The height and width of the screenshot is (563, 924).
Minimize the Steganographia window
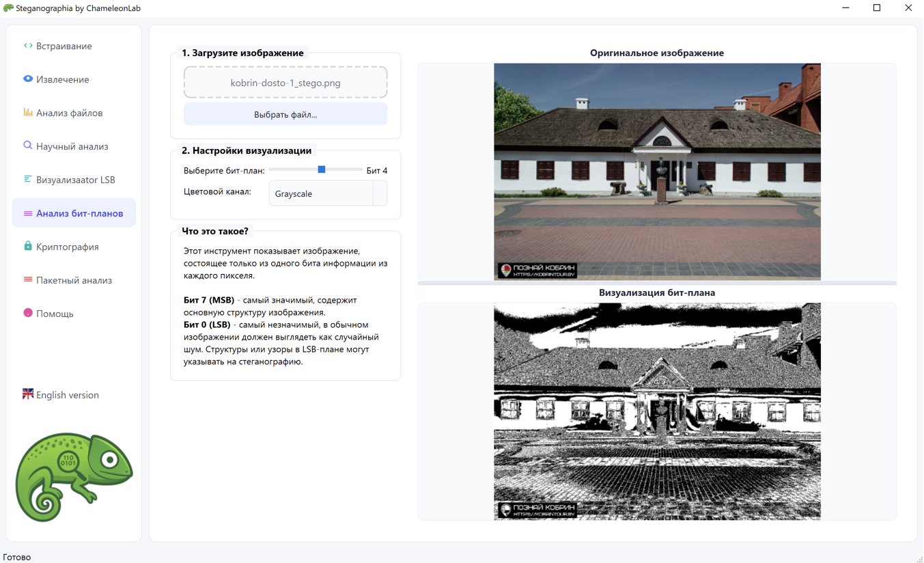coord(845,8)
